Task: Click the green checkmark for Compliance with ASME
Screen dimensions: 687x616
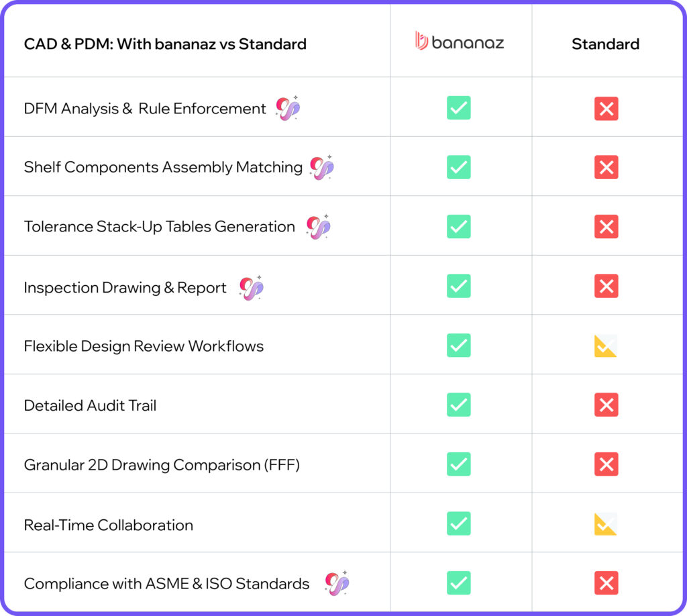Action: [x=459, y=583]
